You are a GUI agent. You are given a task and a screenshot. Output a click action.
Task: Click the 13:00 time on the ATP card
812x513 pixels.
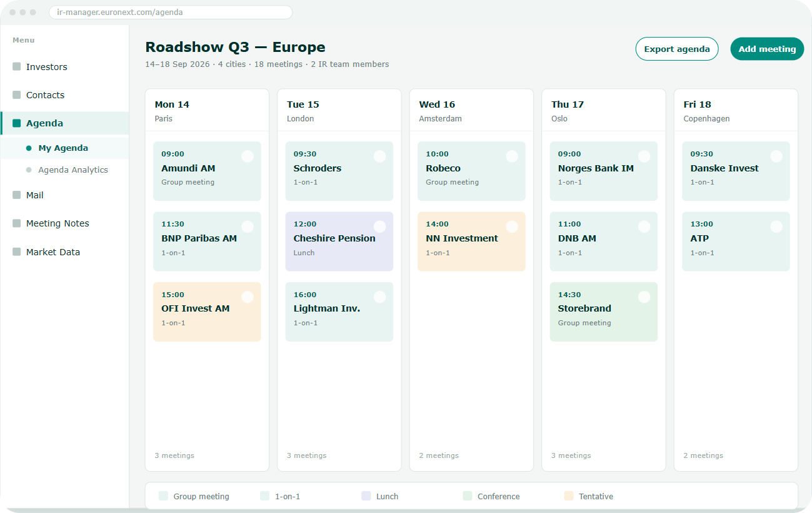point(702,224)
